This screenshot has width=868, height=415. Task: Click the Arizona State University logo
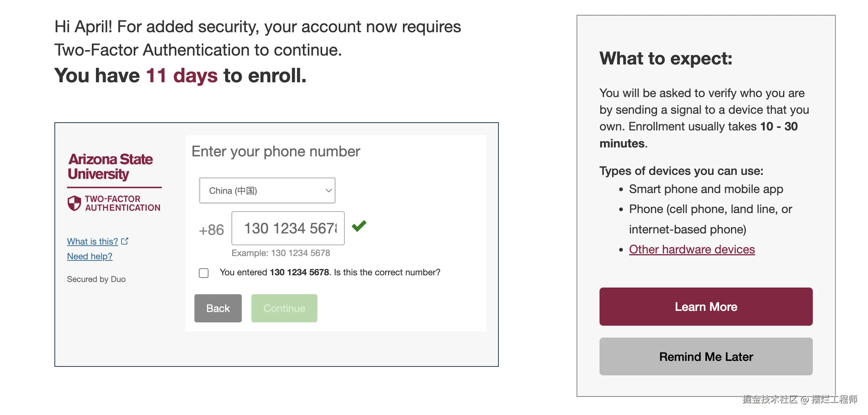click(x=110, y=166)
